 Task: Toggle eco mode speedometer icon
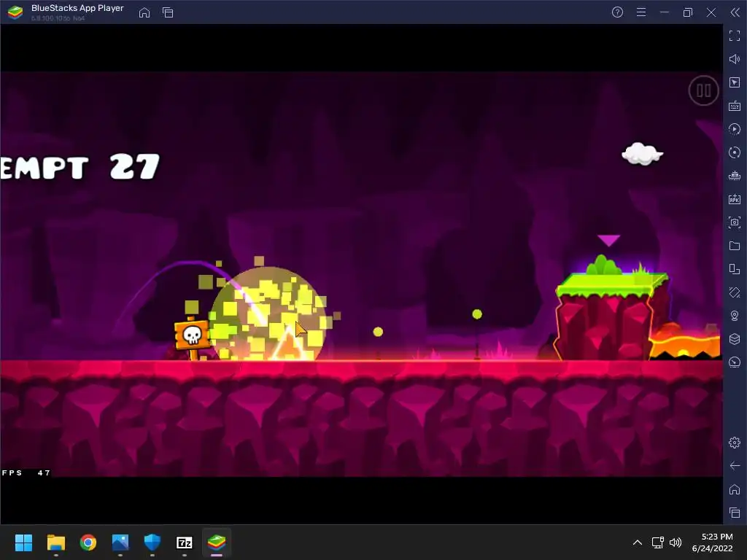735,362
